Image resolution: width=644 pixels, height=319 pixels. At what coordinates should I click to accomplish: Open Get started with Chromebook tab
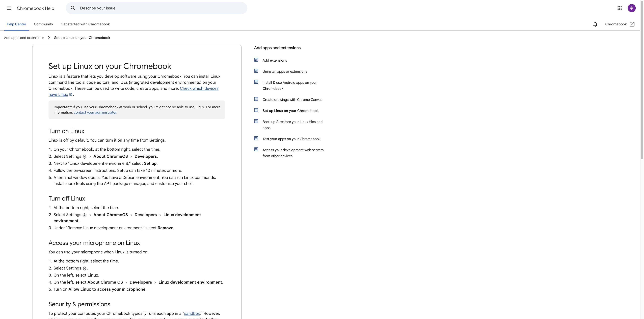tap(85, 24)
